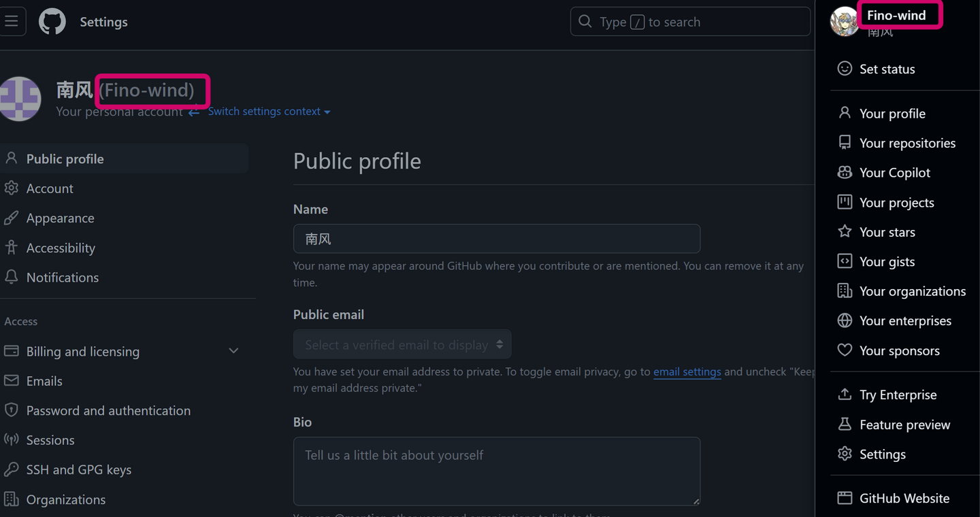Click the smiley icon beside Set status

coord(845,69)
